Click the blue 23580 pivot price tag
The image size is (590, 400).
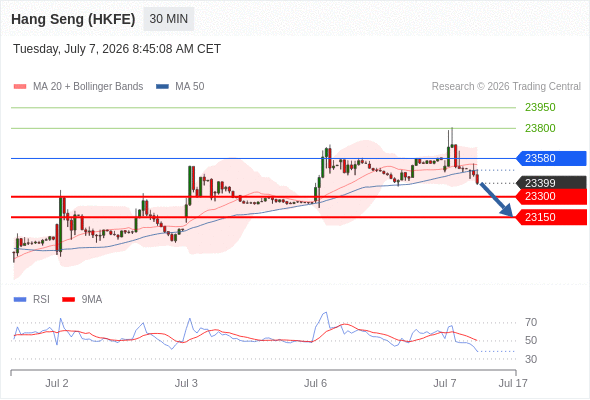pyautogui.click(x=551, y=158)
